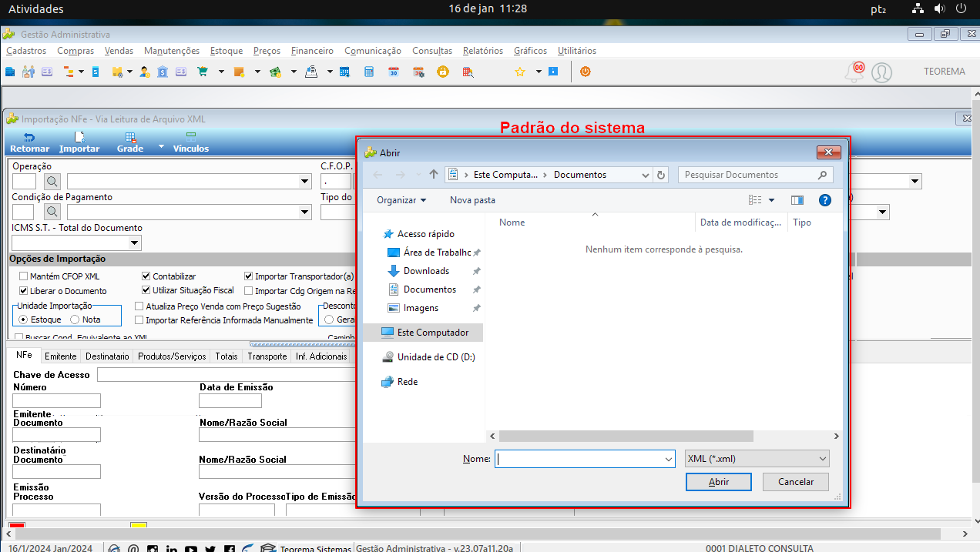Screen dimensions: 980x552
Task: Uncheck Importar Transportador(a) checkbox
Action: coord(249,276)
